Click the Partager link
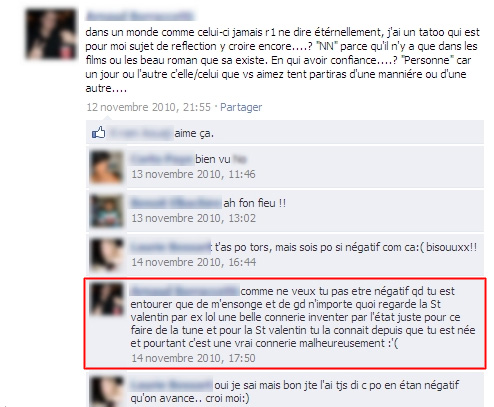494x407 pixels. (241, 107)
